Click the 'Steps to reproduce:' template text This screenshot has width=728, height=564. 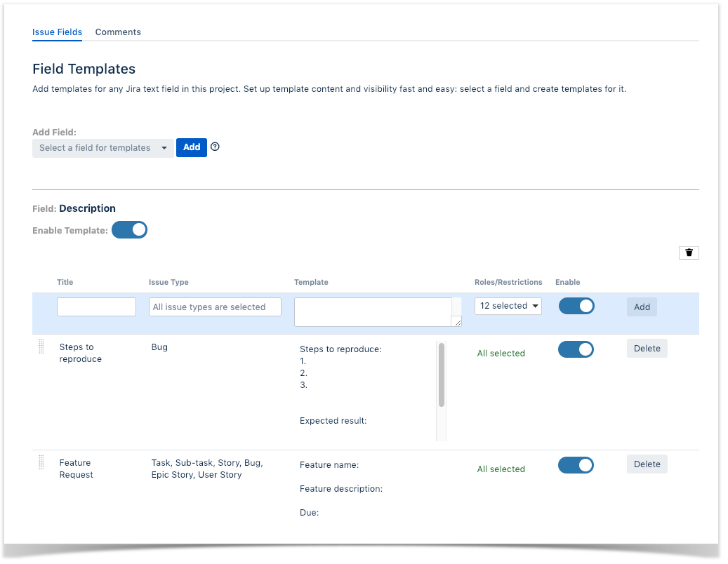coord(340,349)
